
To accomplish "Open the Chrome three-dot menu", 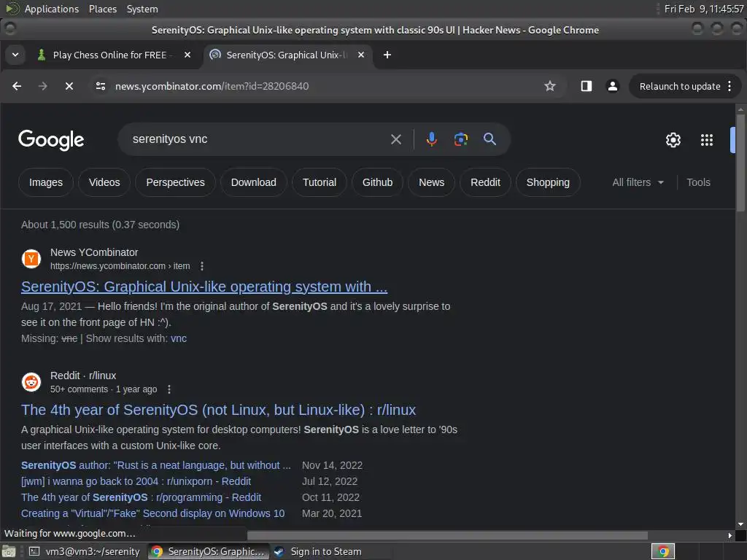I will (x=729, y=86).
